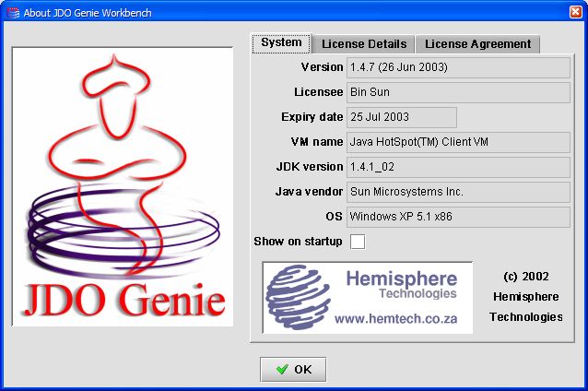588x391 pixels.
Task: Click the Java vendor field Sun Microsystems
Action: (458, 192)
